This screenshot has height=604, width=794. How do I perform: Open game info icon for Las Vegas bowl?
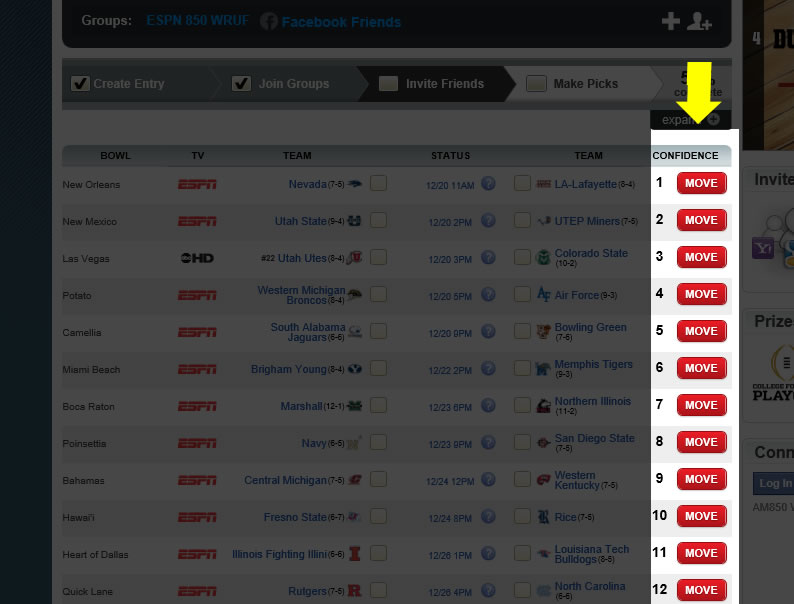tap(488, 257)
